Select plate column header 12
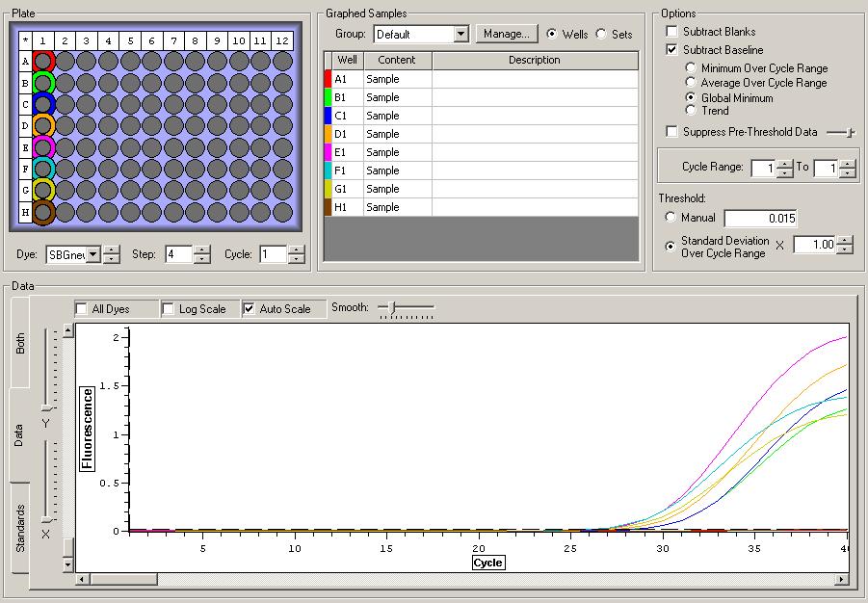This screenshot has height=603, width=868. [282, 40]
